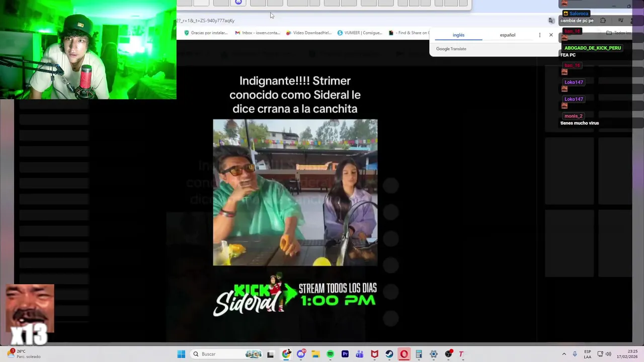Click the street interview video thumbnail
Screen dimensions: 644x362
pyautogui.click(x=295, y=192)
